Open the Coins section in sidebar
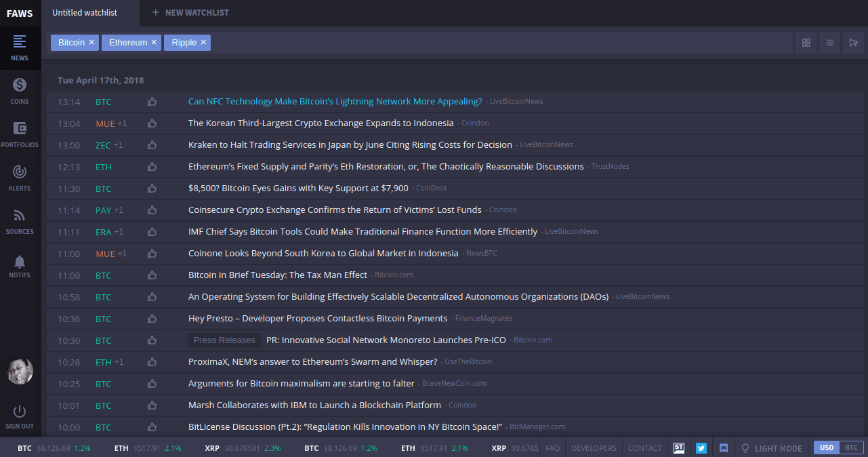868x457 pixels. point(20,91)
